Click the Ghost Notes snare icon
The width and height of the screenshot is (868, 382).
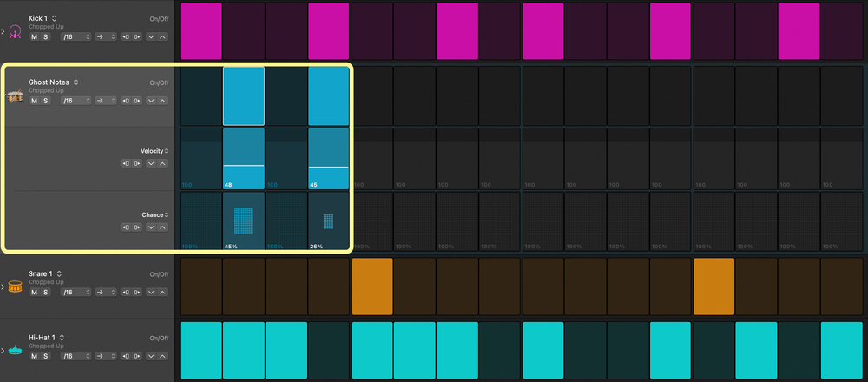click(x=15, y=96)
